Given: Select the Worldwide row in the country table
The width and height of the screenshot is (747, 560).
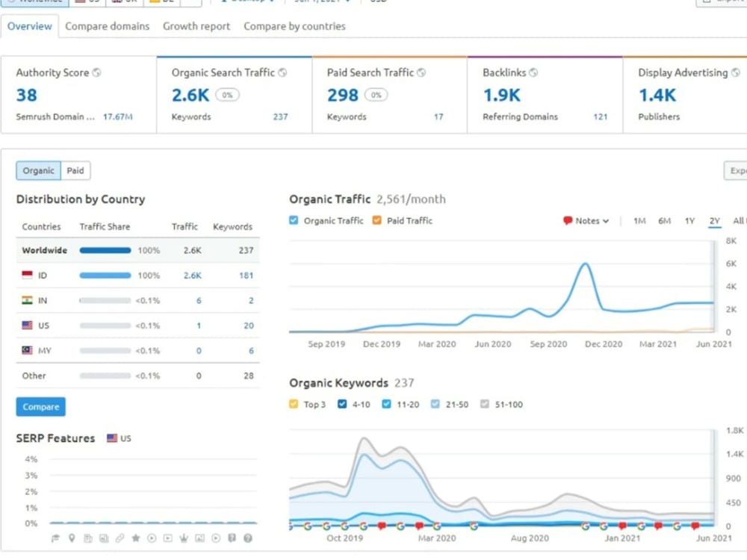Looking at the screenshot, I should [x=137, y=250].
